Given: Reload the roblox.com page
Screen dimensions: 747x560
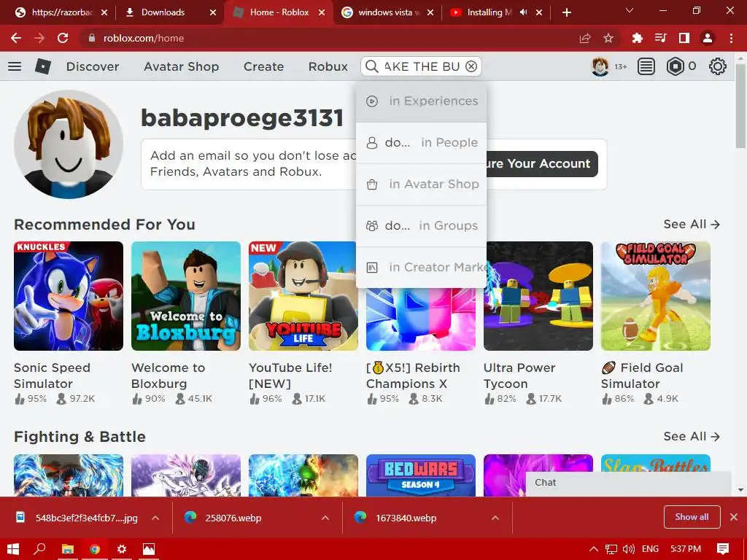Looking at the screenshot, I should (x=63, y=38).
